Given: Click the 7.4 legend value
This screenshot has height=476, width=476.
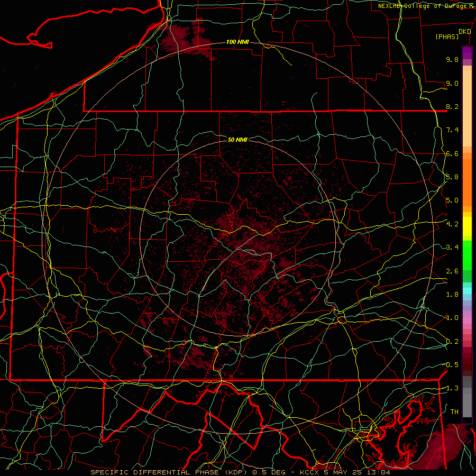Looking at the screenshot, I should point(452,130).
